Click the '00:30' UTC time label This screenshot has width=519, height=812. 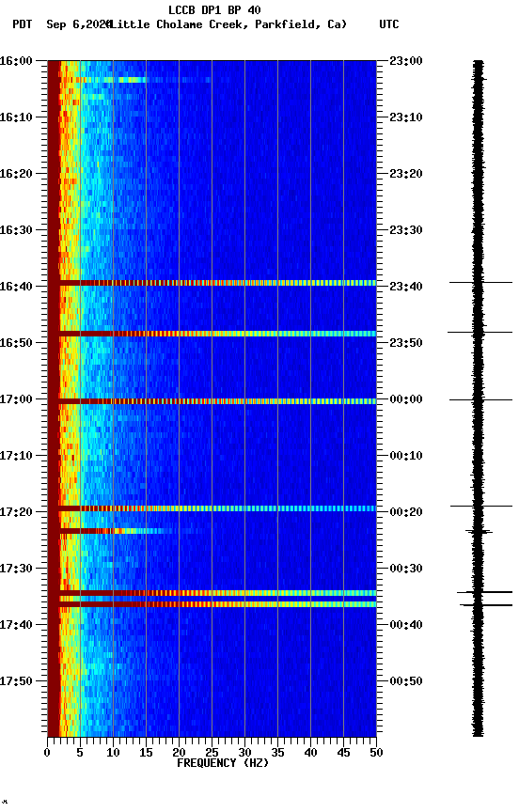406,570
